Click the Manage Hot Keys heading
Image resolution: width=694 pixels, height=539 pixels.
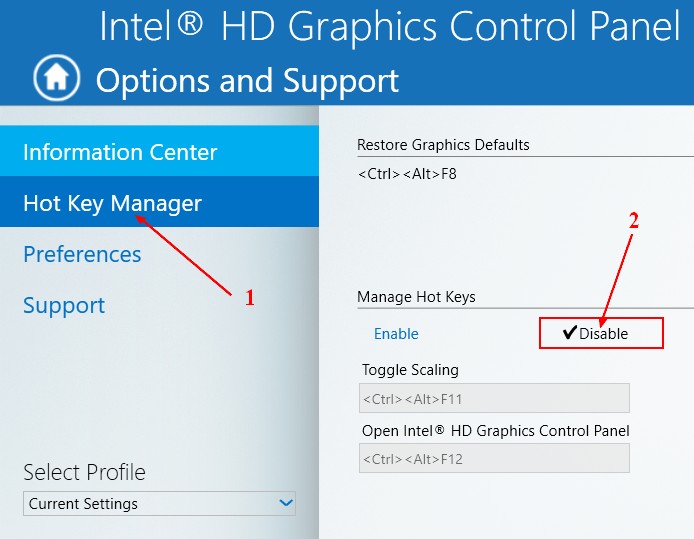point(416,297)
